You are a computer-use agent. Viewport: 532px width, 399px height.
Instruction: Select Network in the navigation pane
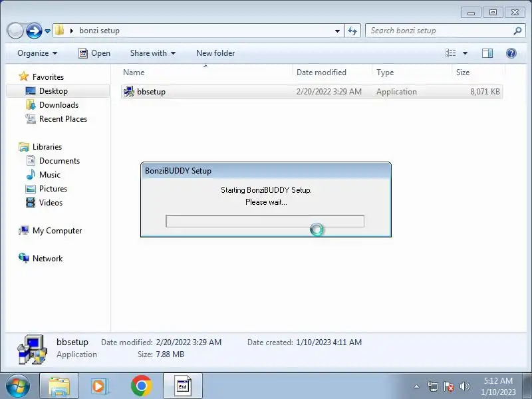point(47,259)
